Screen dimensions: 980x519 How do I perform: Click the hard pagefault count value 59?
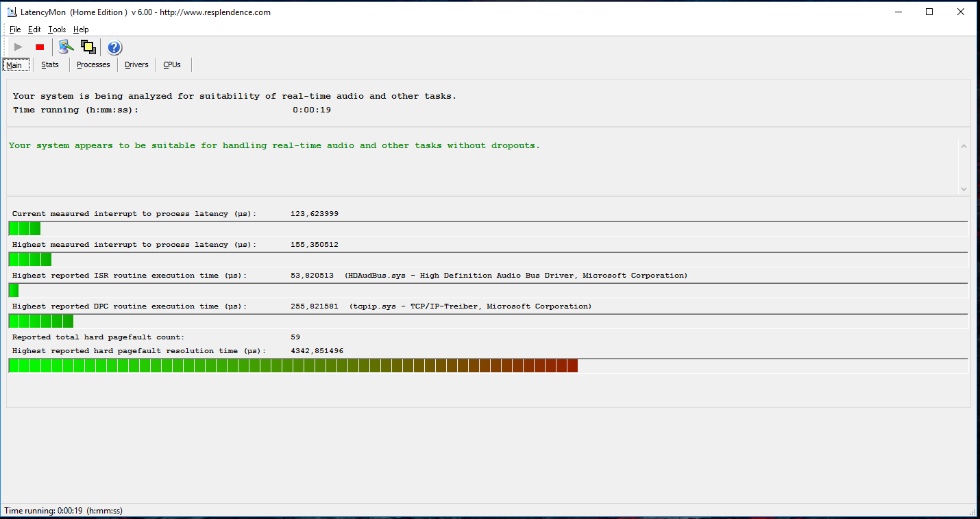click(295, 337)
